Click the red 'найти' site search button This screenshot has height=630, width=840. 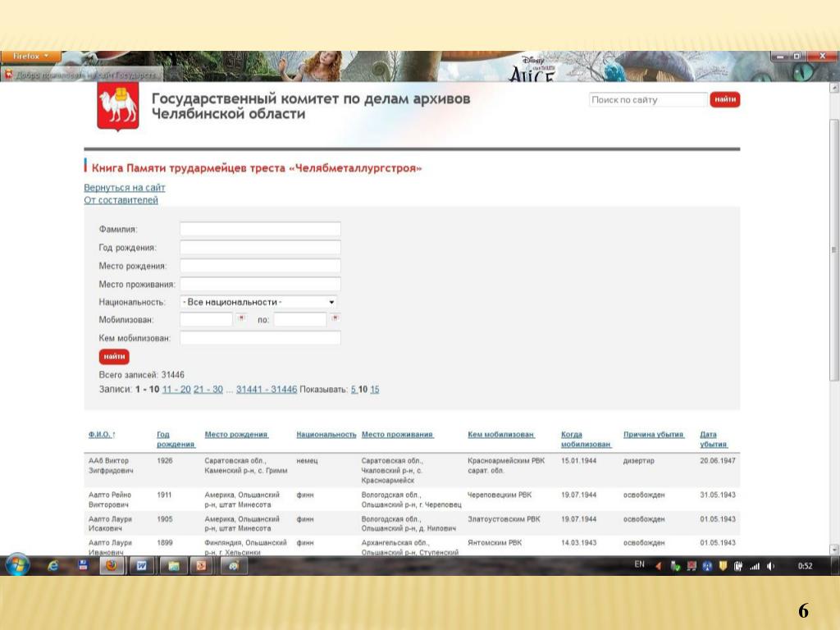click(725, 99)
